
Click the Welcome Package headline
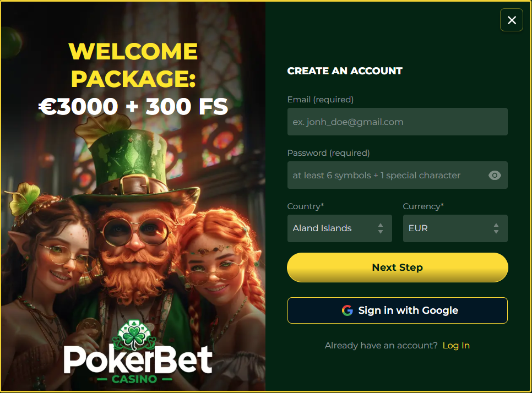133,65
